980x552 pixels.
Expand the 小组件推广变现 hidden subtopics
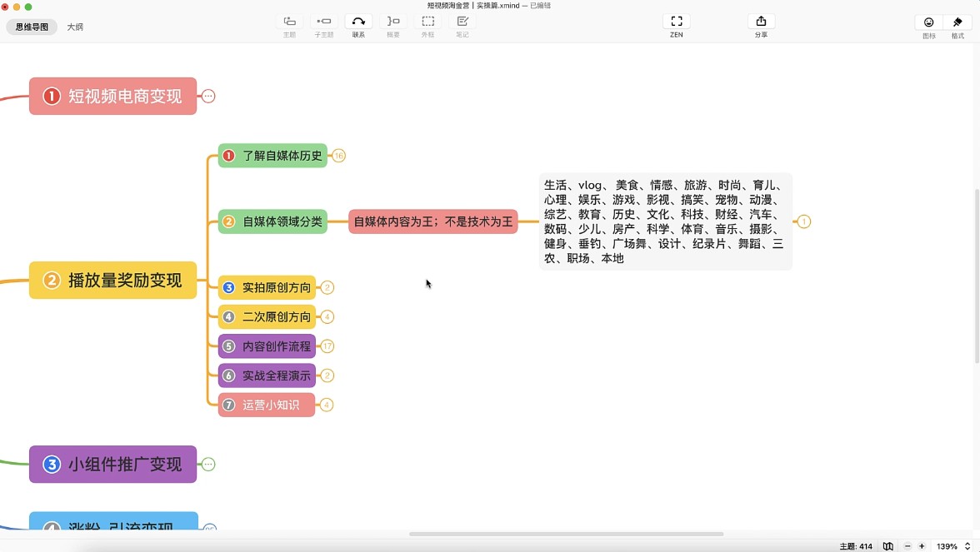(207, 464)
